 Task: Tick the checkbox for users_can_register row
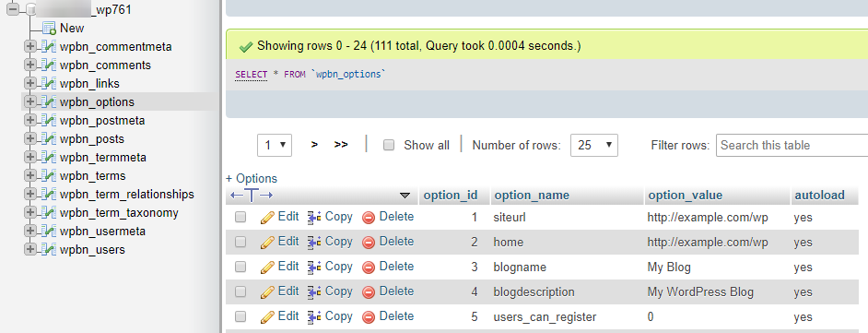pyautogui.click(x=240, y=316)
